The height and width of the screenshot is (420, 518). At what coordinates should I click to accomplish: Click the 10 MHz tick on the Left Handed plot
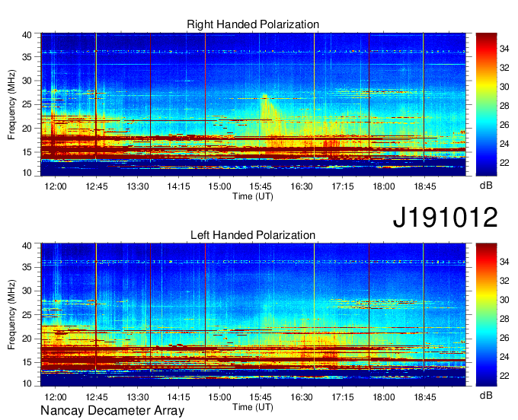pyautogui.click(x=27, y=383)
